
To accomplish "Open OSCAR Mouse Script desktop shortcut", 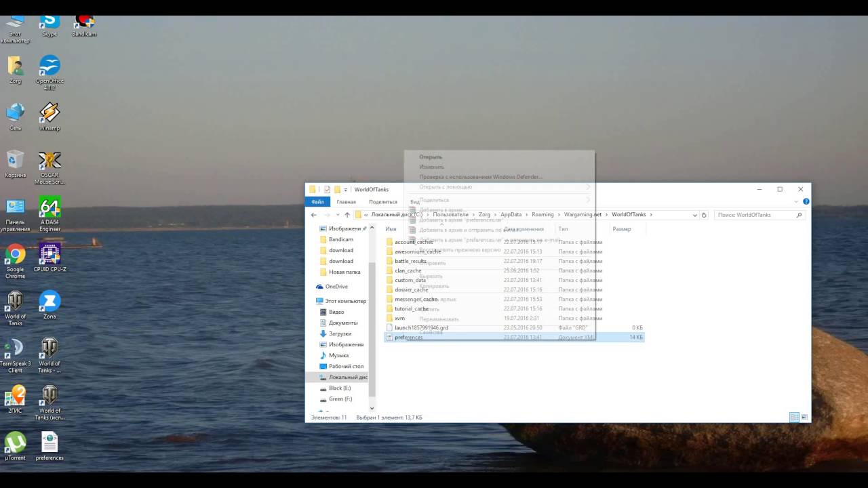I will pos(50,167).
